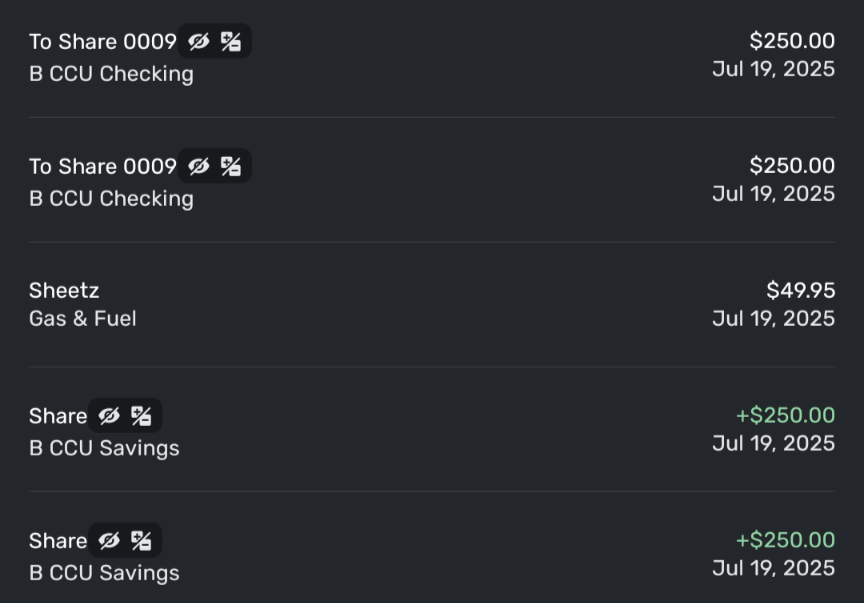Click the Gas & Fuel category label
Viewport: 864px width, 603px height.
pos(83,319)
